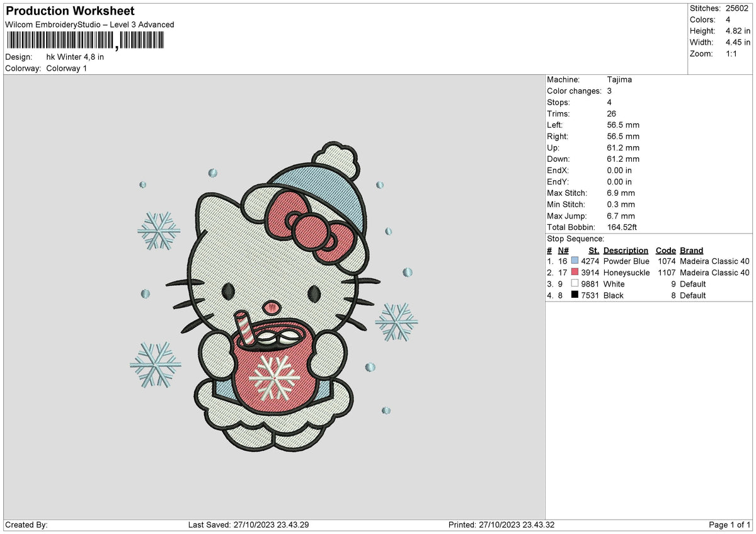This screenshot has height=534, width=756.
Task: Select 'Wilcom EmbroideryStudio – Level 3 Advanced' text
Action: (89, 25)
